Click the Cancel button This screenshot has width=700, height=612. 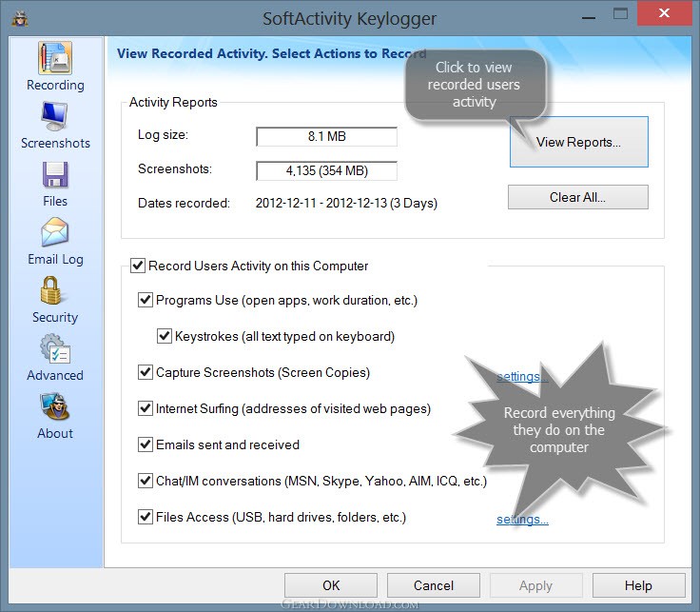tap(434, 585)
